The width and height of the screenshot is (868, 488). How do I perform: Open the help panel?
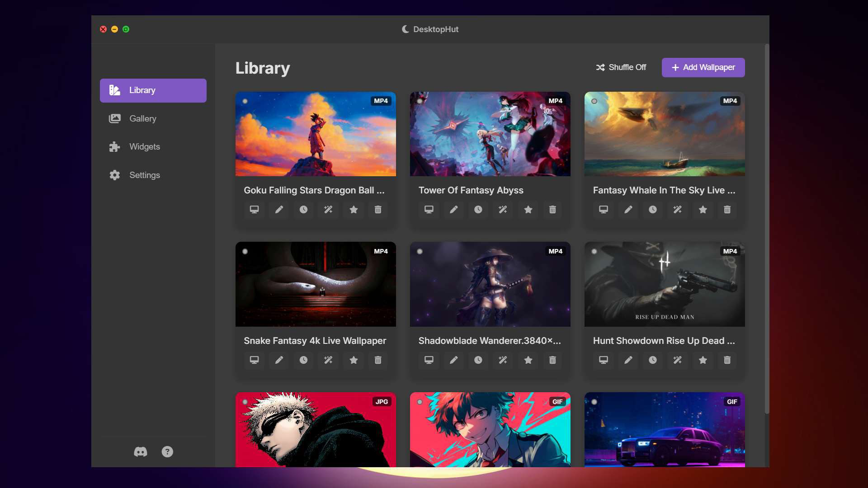[167, 452]
